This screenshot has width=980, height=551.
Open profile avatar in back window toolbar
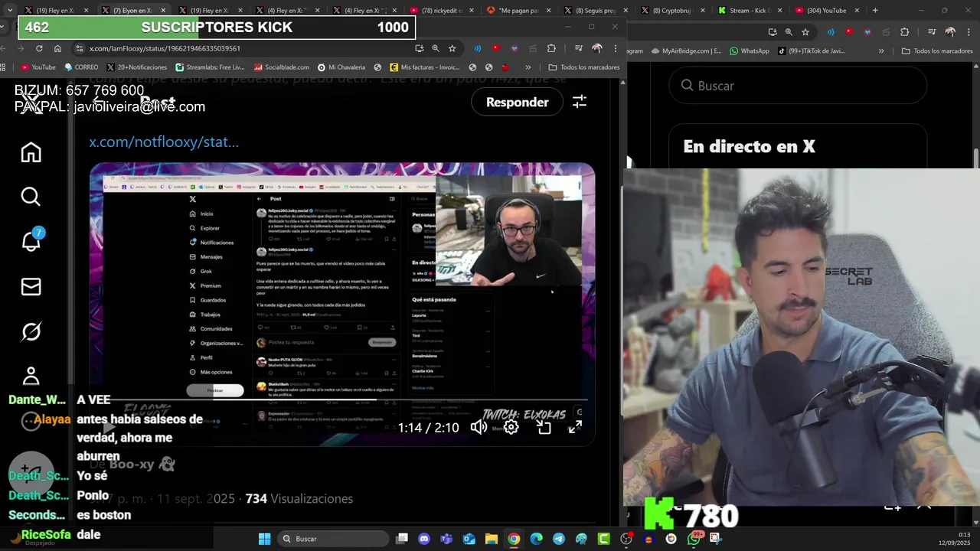pyautogui.click(x=950, y=32)
